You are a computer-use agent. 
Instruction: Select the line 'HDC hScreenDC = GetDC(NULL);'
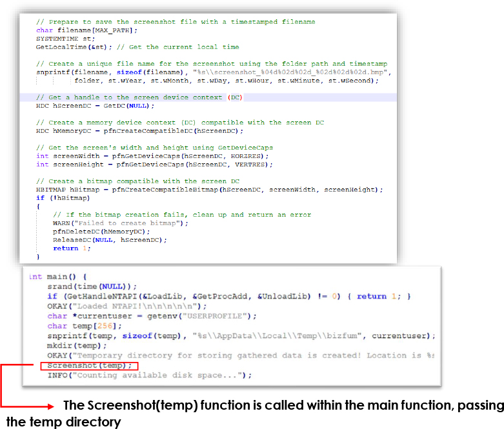(x=95, y=106)
